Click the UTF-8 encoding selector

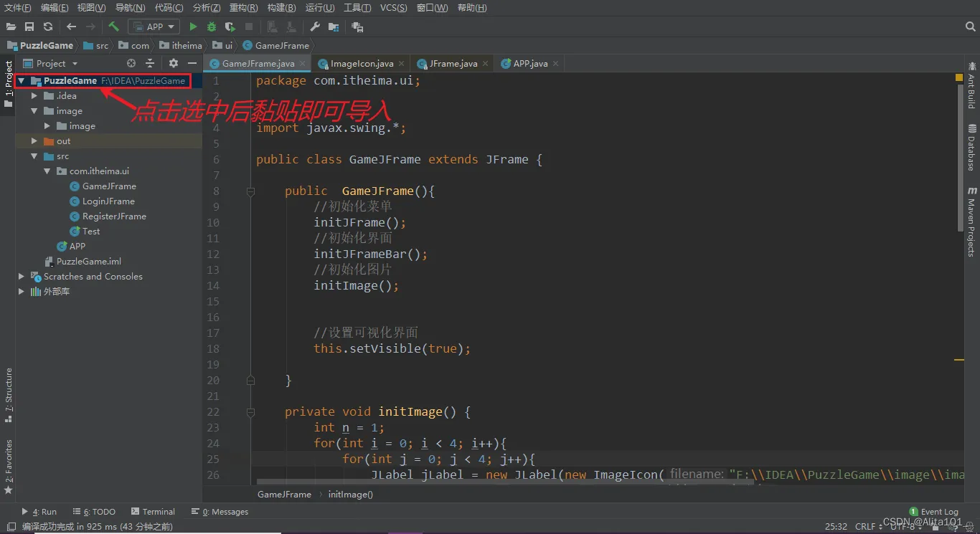click(x=907, y=527)
